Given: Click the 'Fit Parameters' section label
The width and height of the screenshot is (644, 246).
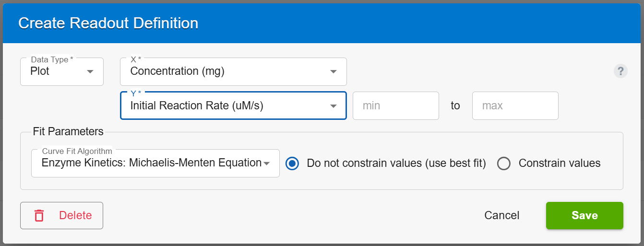Looking at the screenshot, I should [x=68, y=131].
